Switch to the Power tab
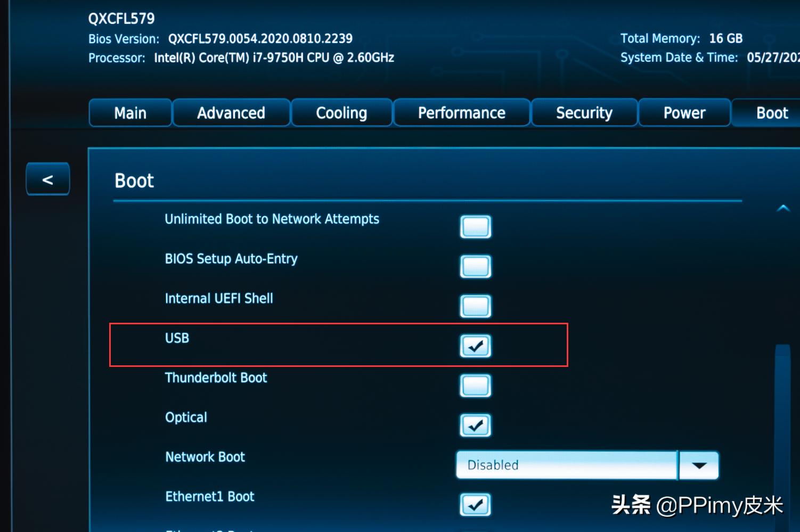This screenshot has height=532, width=800. click(x=684, y=113)
